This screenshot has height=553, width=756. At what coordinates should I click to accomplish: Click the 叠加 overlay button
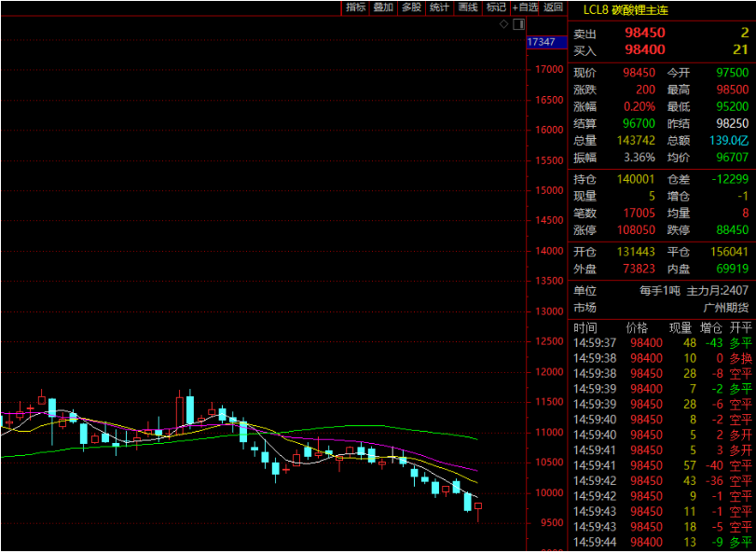(383, 7)
